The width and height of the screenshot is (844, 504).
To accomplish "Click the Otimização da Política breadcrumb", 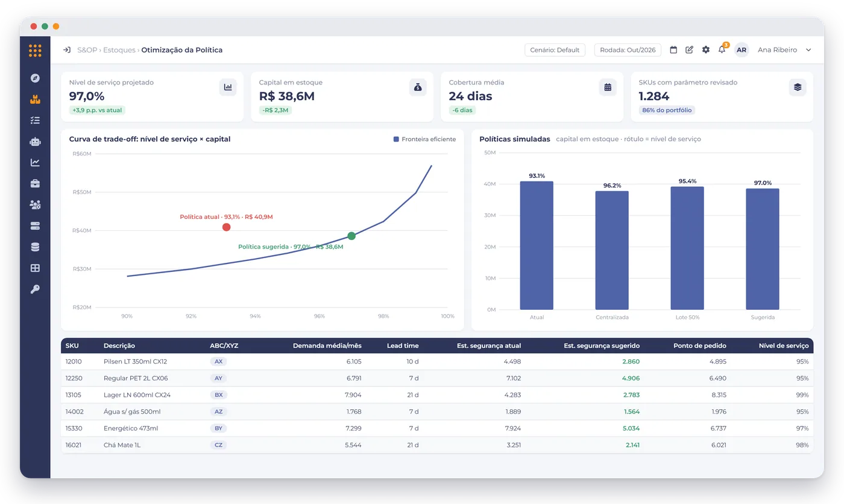I will pyautogui.click(x=182, y=50).
